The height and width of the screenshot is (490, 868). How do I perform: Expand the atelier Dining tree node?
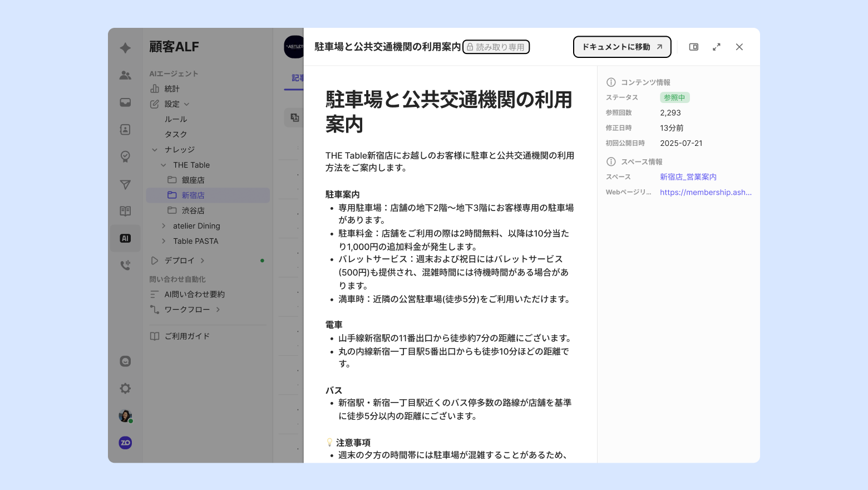point(164,226)
